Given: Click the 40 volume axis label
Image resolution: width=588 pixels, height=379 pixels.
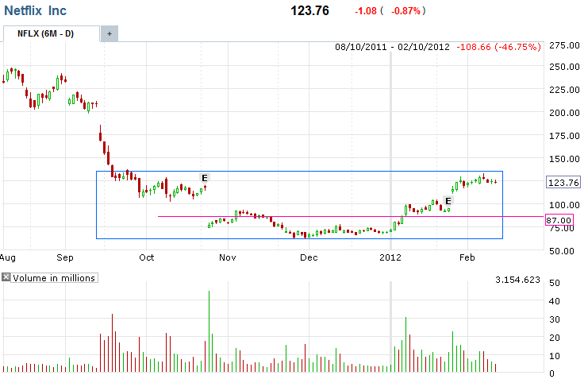Looking at the screenshot, I should [555, 302].
